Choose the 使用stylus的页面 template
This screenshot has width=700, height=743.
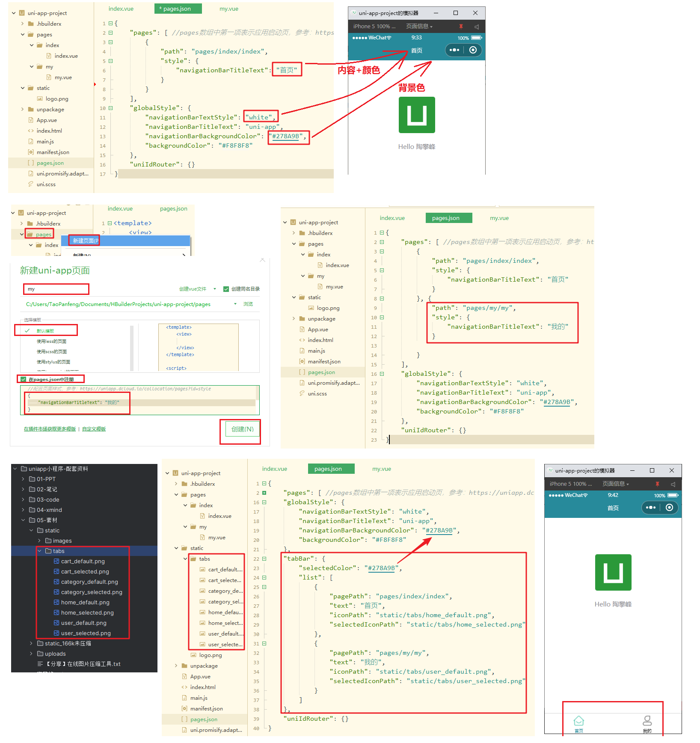(x=53, y=362)
